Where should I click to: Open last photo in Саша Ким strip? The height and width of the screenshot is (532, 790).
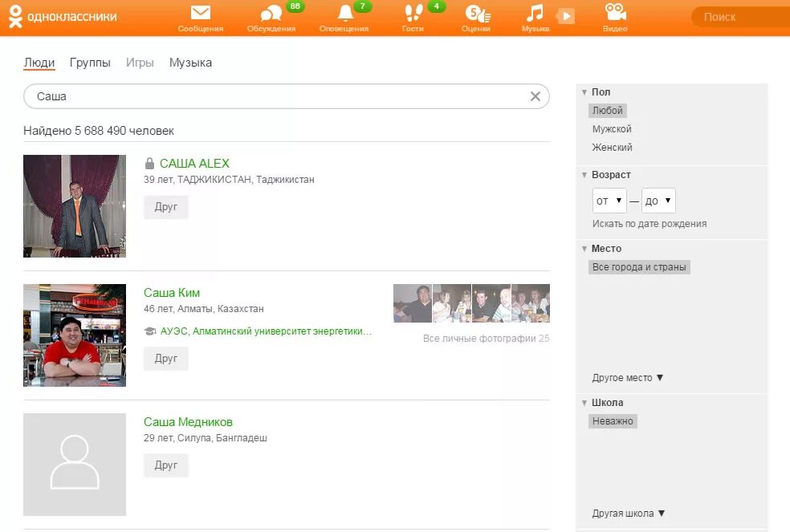[x=531, y=303]
